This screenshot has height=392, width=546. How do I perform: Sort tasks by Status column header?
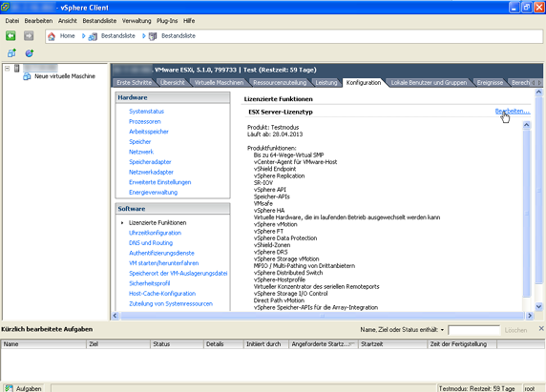click(x=177, y=344)
